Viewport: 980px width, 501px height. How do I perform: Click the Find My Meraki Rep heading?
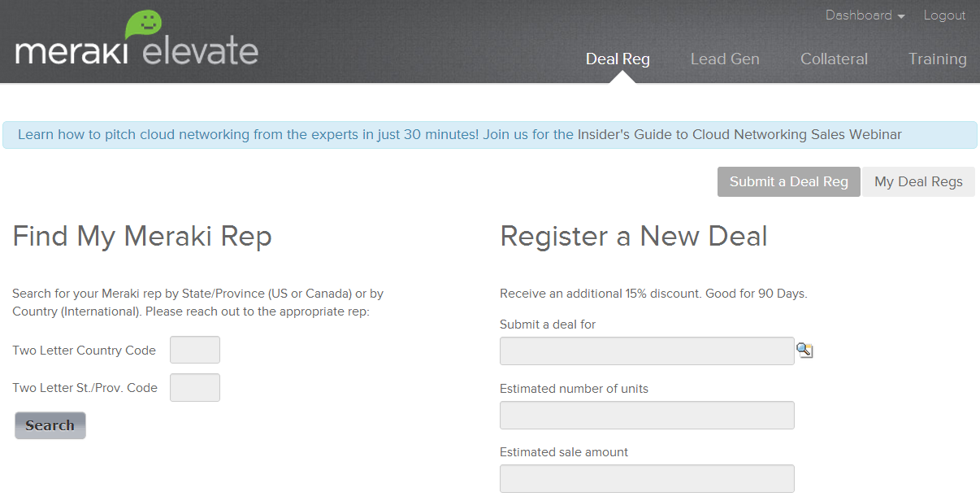pyautogui.click(x=142, y=237)
